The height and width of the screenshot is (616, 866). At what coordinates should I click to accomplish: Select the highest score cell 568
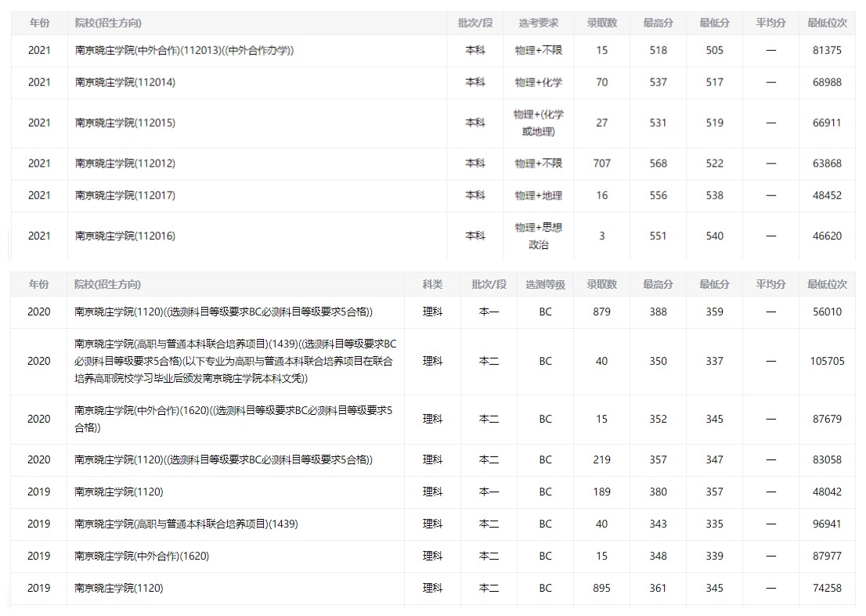[658, 164]
